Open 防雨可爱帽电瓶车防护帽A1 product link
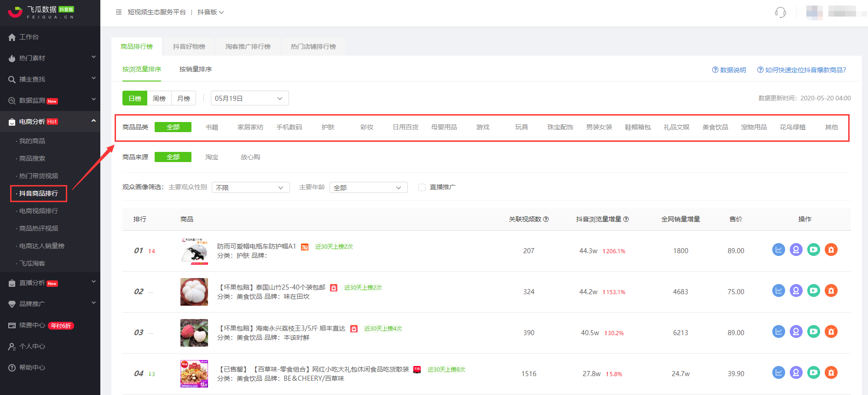Screen dimensions: 868x395 [x=256, y=246]
